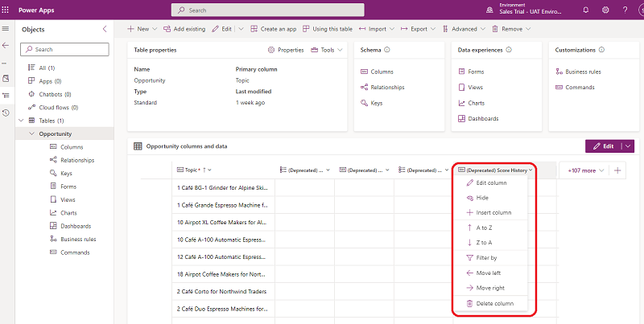Viewport: 644px width, 324px height.
Task: Open Columns link under Schema
Action: [x=377, y=72]
